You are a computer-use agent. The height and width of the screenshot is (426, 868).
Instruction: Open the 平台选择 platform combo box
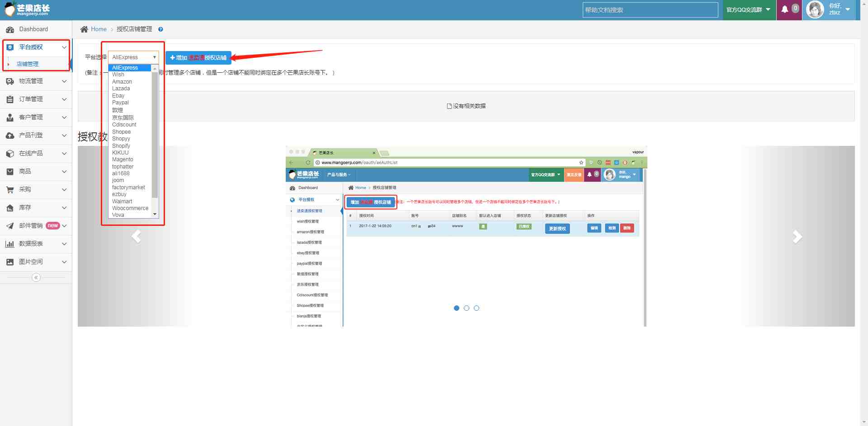tap(133, 57)
